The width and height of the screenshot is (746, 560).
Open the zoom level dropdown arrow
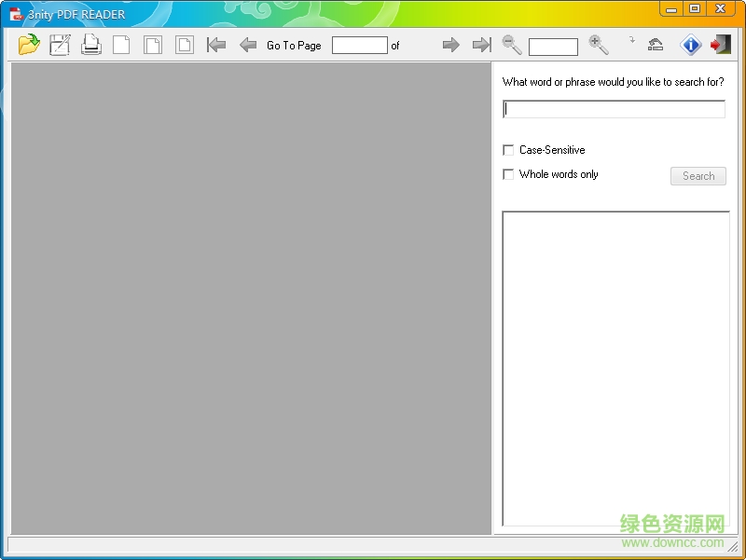(x=631, y=42)
